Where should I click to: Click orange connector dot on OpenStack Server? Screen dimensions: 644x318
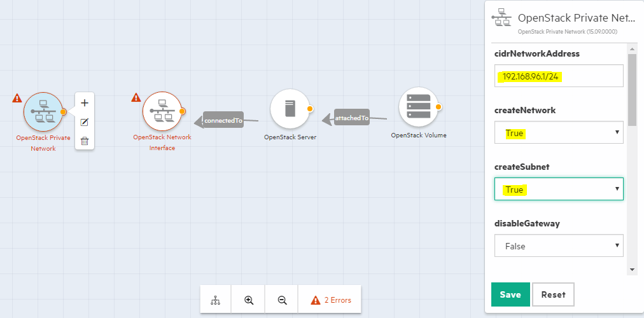(310, 109)
